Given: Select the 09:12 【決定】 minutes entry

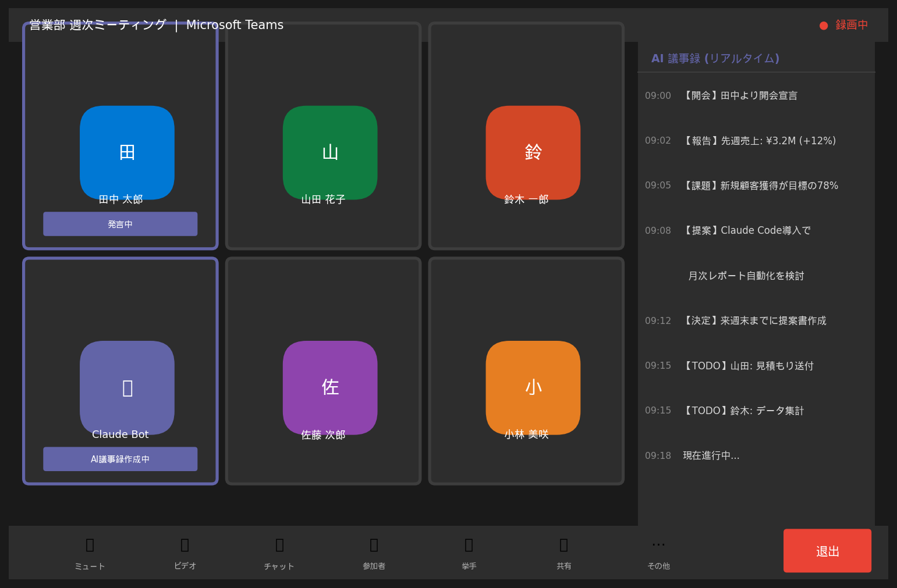Looking at the screenshot, I should (x=754, y=320).
